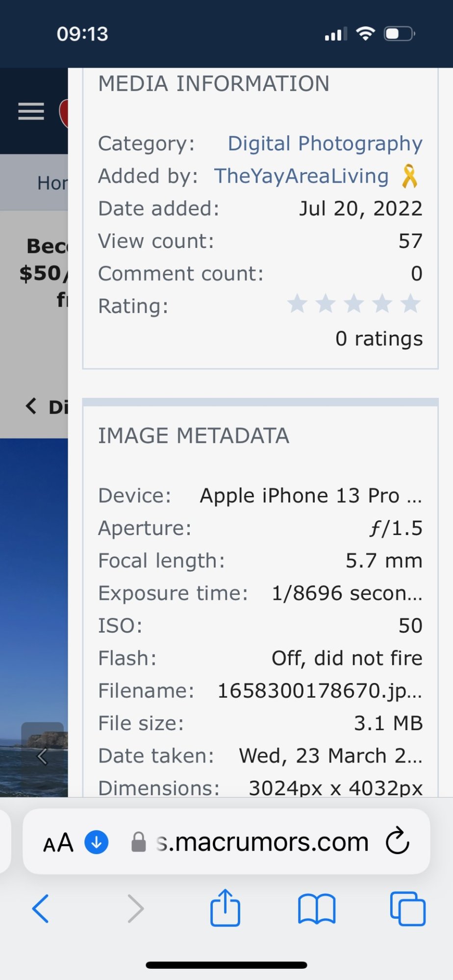Tap the first rating star
The width and height of the screenshot is (453, 980).
click(297, 304)
